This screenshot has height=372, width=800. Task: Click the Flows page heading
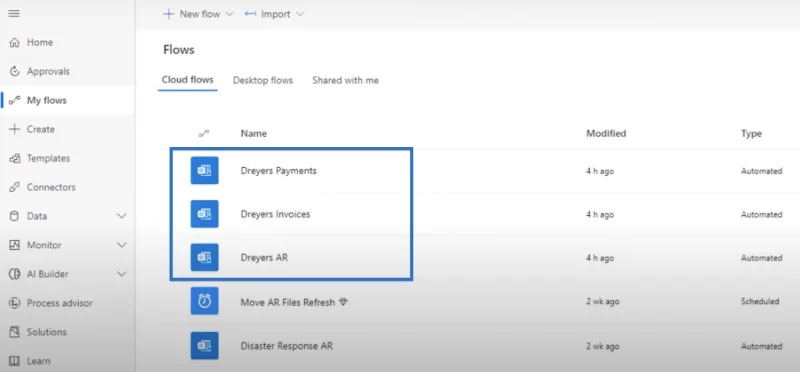[x=179, y=49]
